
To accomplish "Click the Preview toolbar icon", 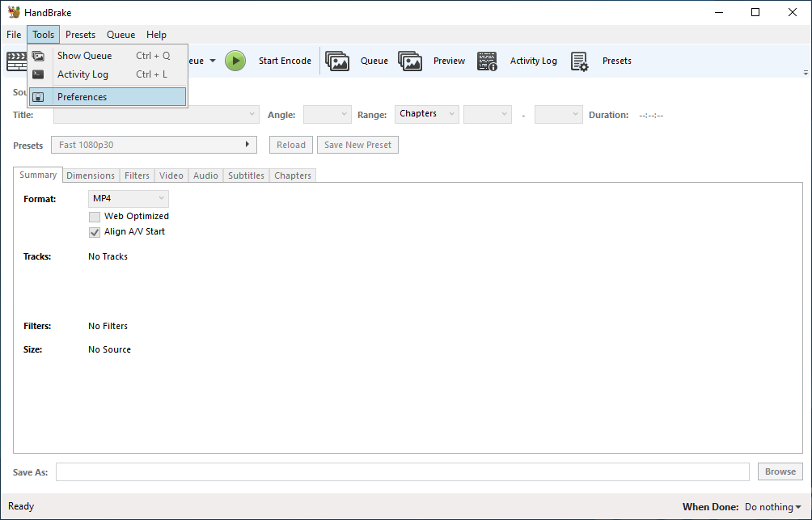I will click(x=410, y=61).
